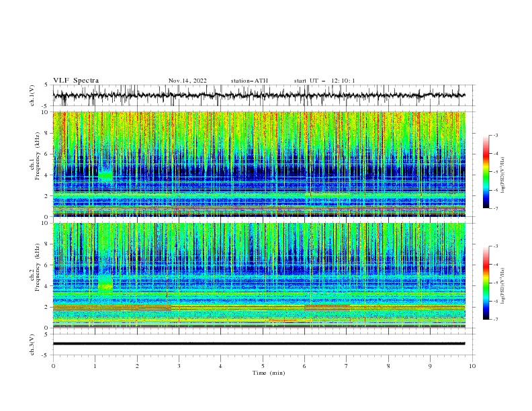
Task: Click the ch.1 voltage waveform trace
Action: [259, 95]
